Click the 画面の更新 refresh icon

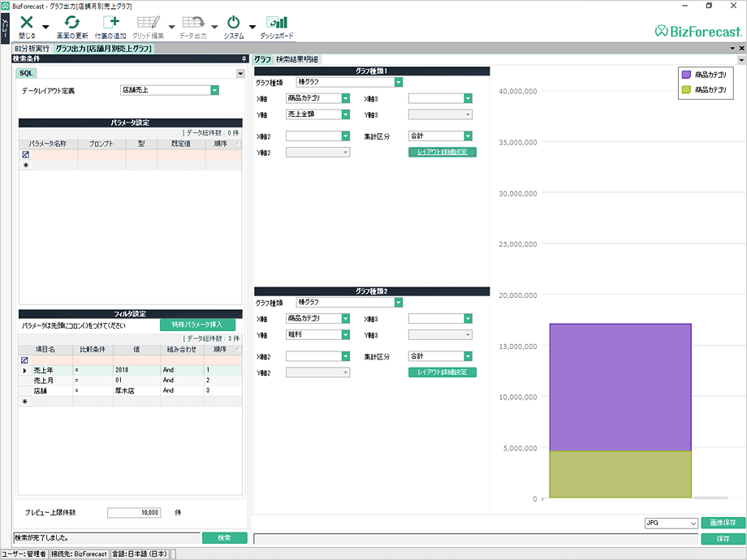coord(72,22)
